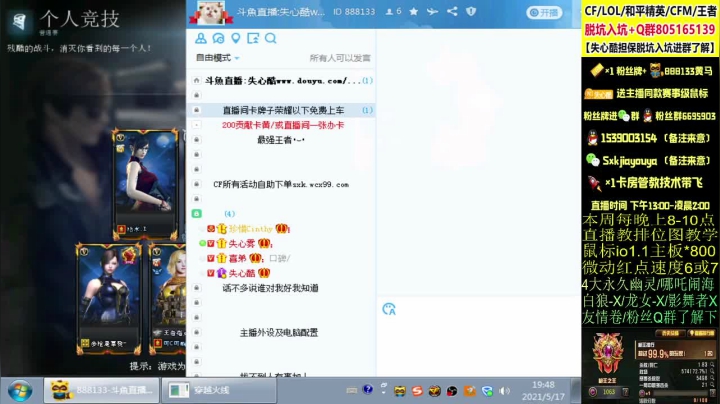The height and width of the screenshot is (404, 720).
Task: Favorite the channel with the star icon
Action: click(414, 11)
